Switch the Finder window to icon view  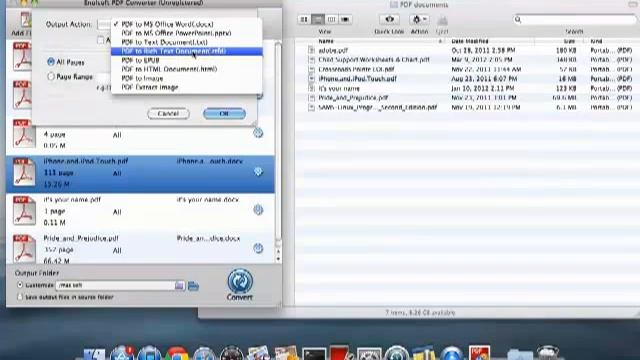(x=304, y=19)
